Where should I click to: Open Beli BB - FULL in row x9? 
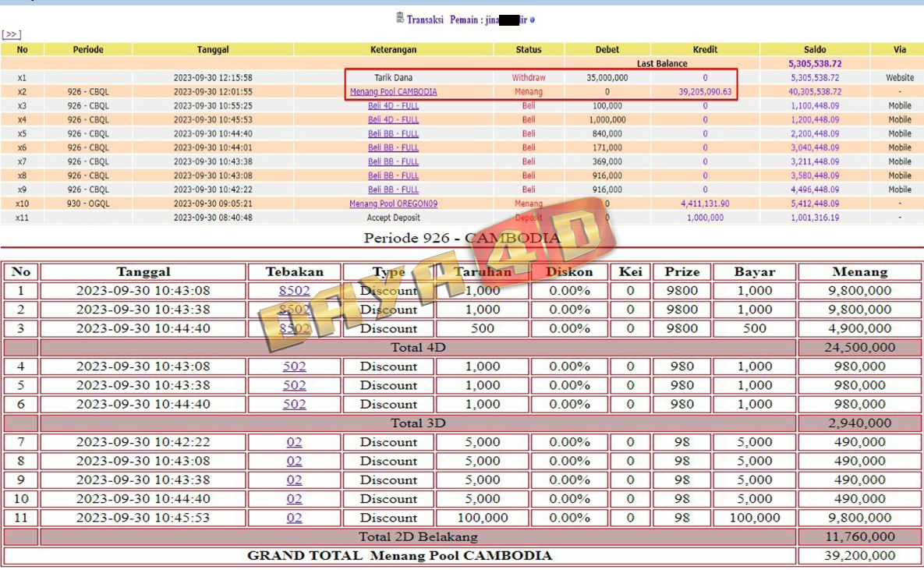coord(393,190)
